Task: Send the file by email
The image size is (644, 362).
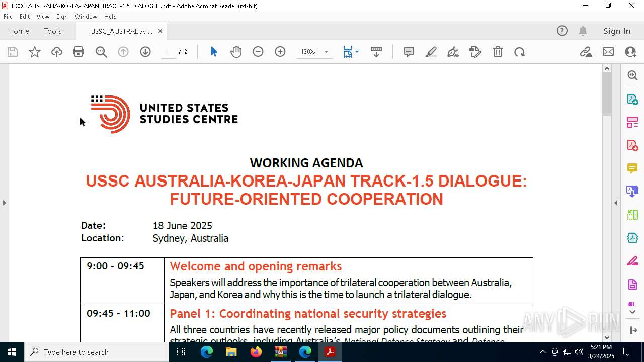Action: [608, 52]
